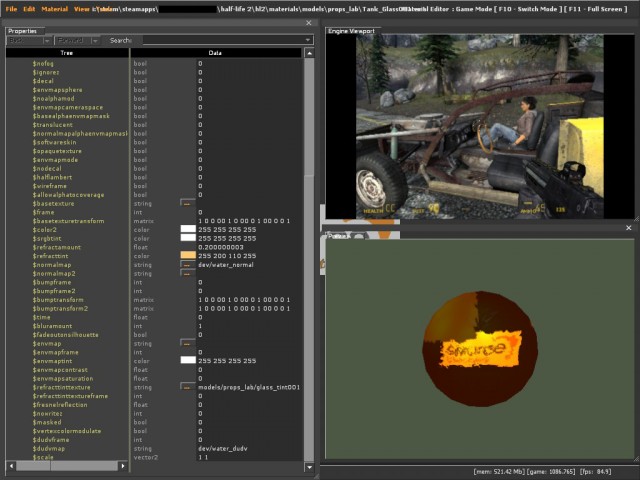This screenshot has width=640, height=480.
Task: Toggle the $opaquetexture bool value 0
Action: pyautogui.click(x=200, y=151)
